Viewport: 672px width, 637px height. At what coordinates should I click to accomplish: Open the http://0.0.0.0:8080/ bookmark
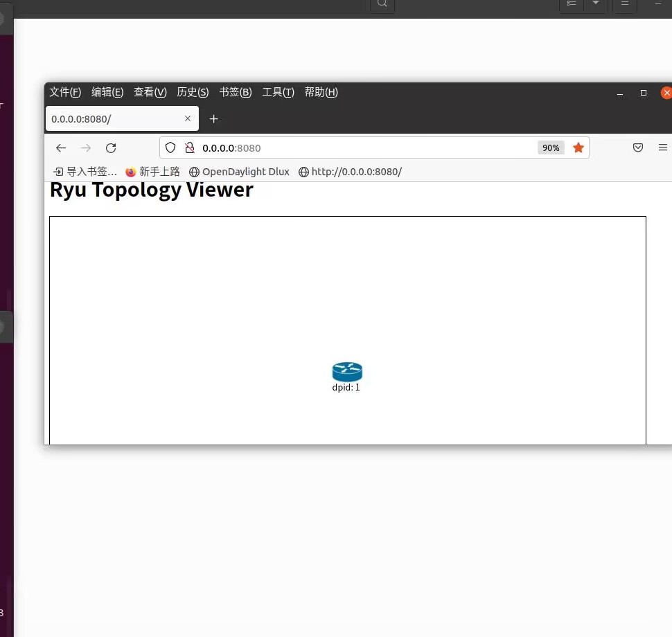click(350, 172)
